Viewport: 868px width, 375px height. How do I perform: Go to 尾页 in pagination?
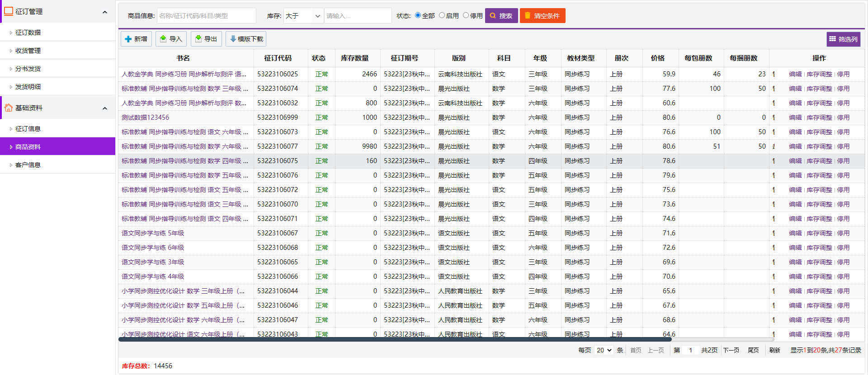753,350
